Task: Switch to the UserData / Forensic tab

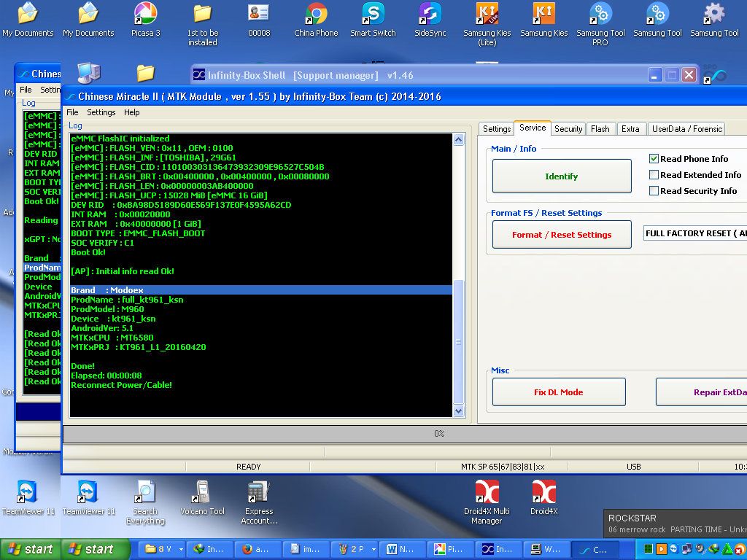Action: pos(686,129)
